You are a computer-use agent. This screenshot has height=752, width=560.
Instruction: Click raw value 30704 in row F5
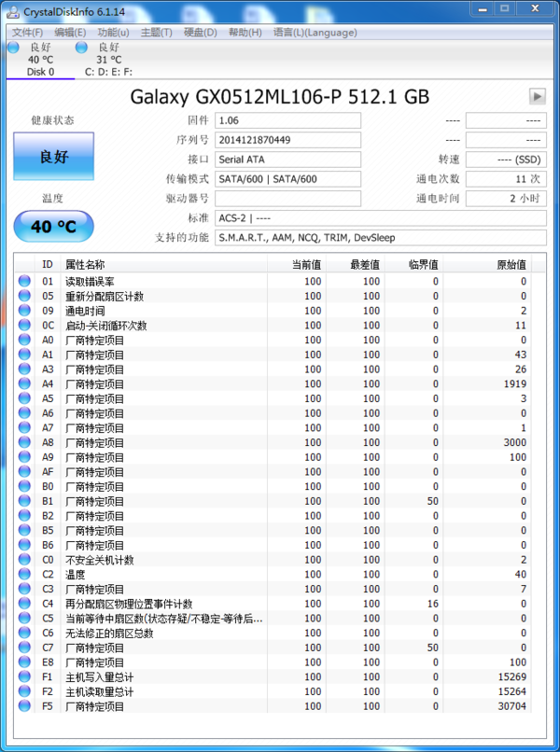pos(512,706)
